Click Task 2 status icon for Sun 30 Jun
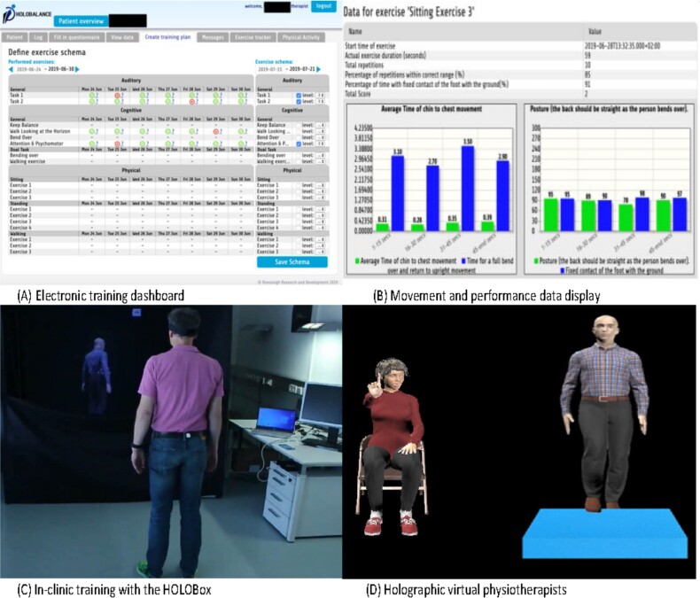700x598 pixels. tap(241, 101)
